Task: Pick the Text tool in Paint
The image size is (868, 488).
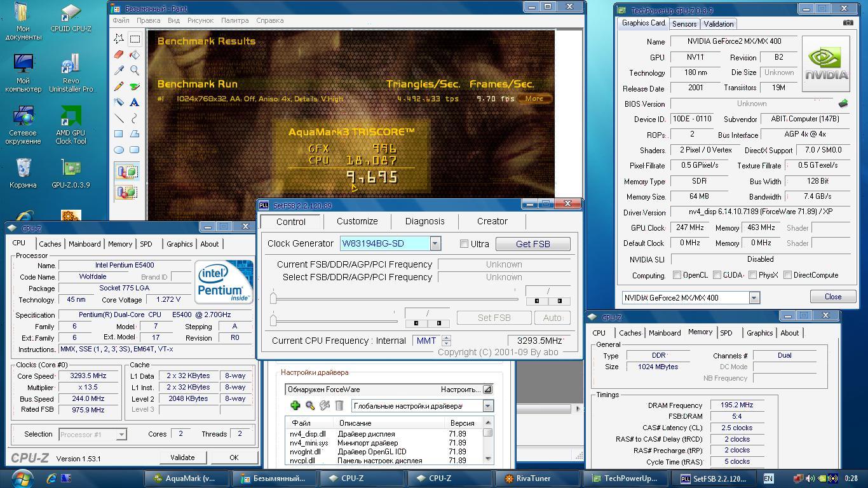Action: tap(135, 102)
